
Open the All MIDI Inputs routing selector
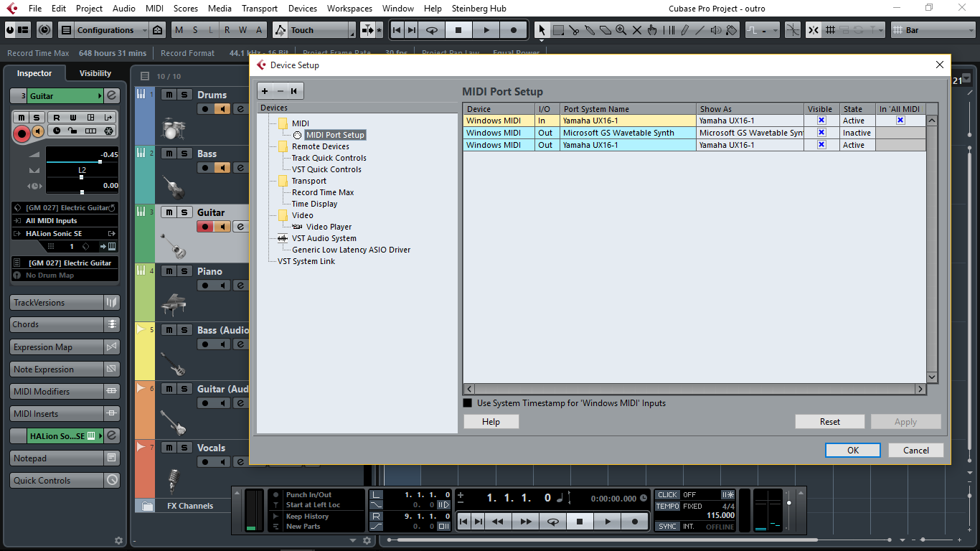65,221
